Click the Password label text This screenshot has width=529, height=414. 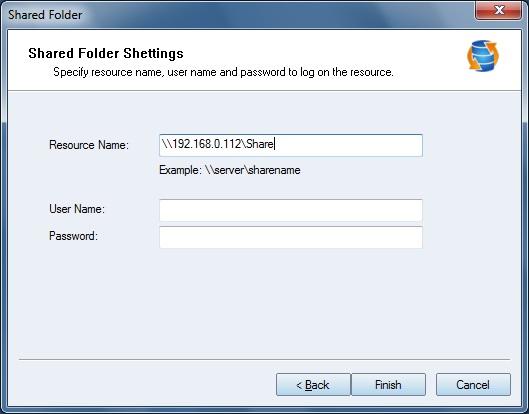[73, 236]
